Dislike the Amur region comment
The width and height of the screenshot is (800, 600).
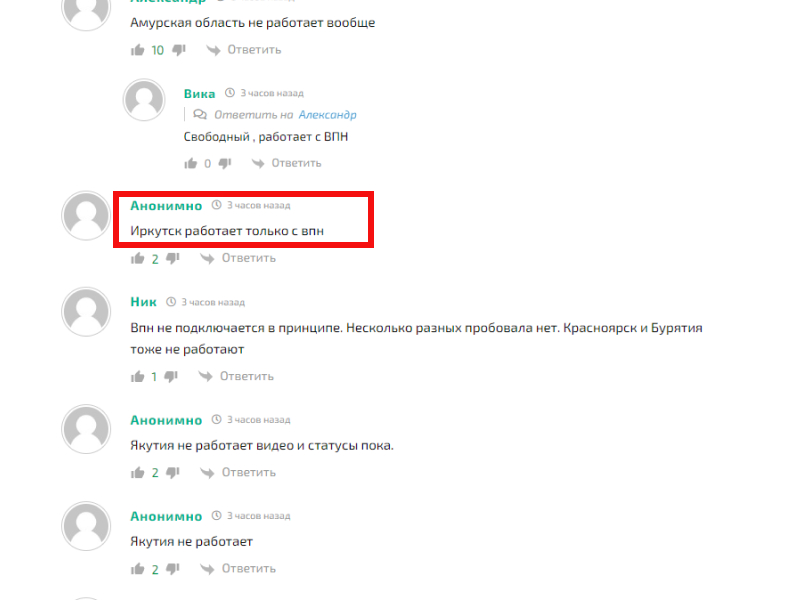pos(179,50)
